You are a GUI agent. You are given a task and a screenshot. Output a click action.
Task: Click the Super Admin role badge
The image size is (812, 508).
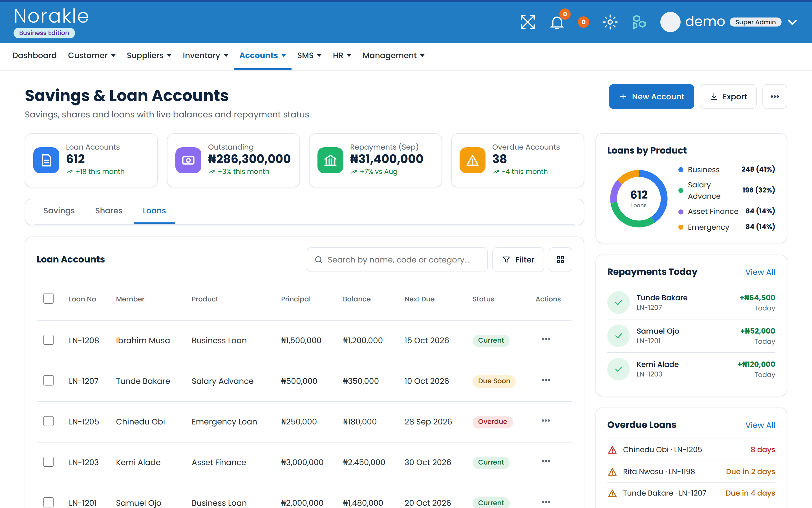click(755, 22)
